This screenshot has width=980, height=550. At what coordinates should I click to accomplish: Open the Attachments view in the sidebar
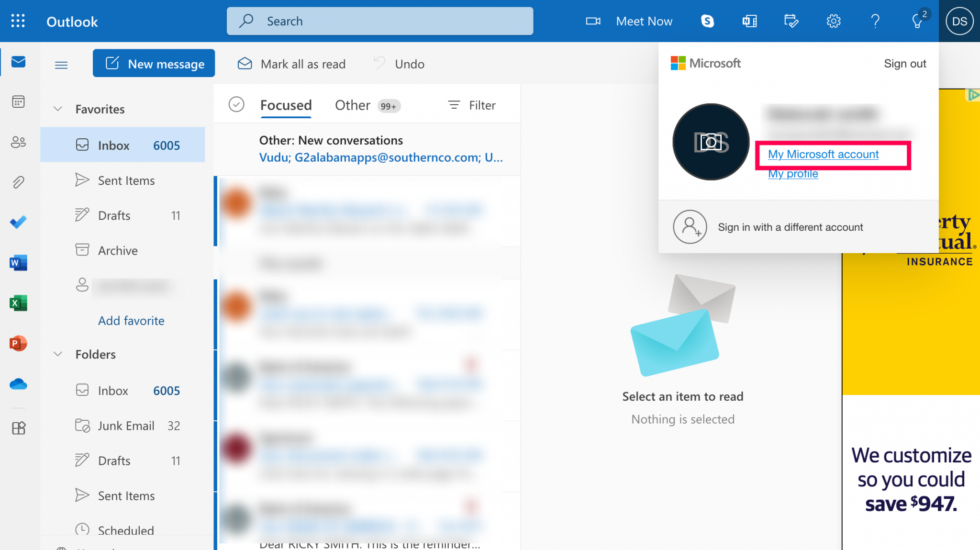[x=18, y=182]
